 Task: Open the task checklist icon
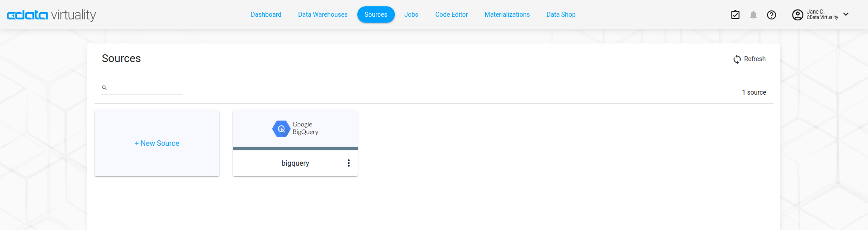735,15
